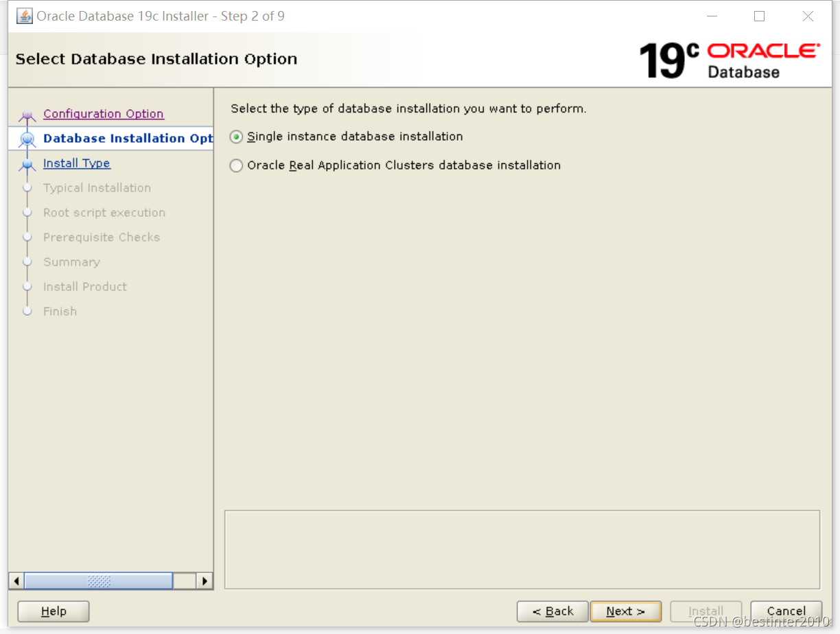Click the Back button
Image resolution: width=840 pixels, height=634 pixels.
click(x=552, y=611)
